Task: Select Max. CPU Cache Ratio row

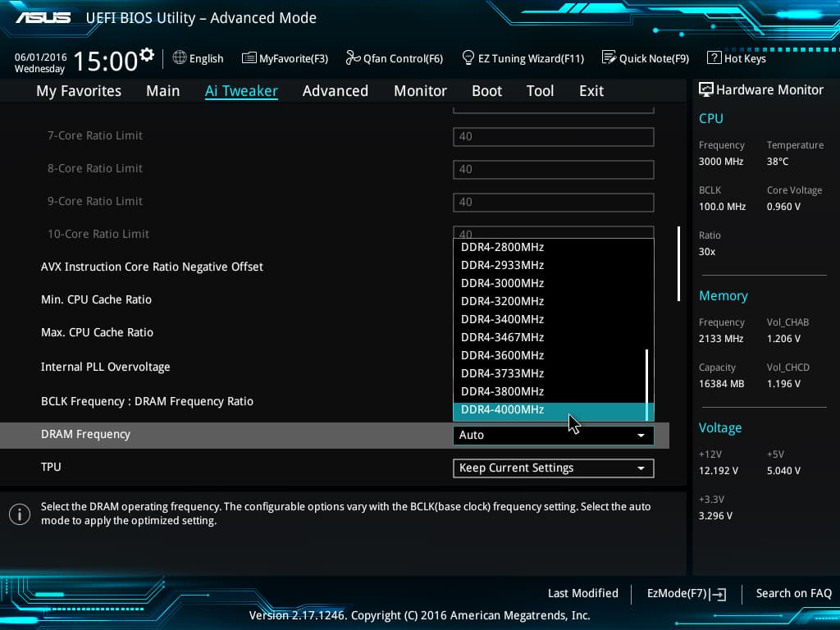Action: coord(97,332)
